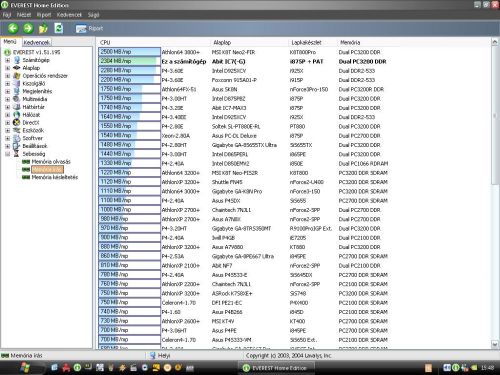Select the Multimédia tree icon

(17, 99)
